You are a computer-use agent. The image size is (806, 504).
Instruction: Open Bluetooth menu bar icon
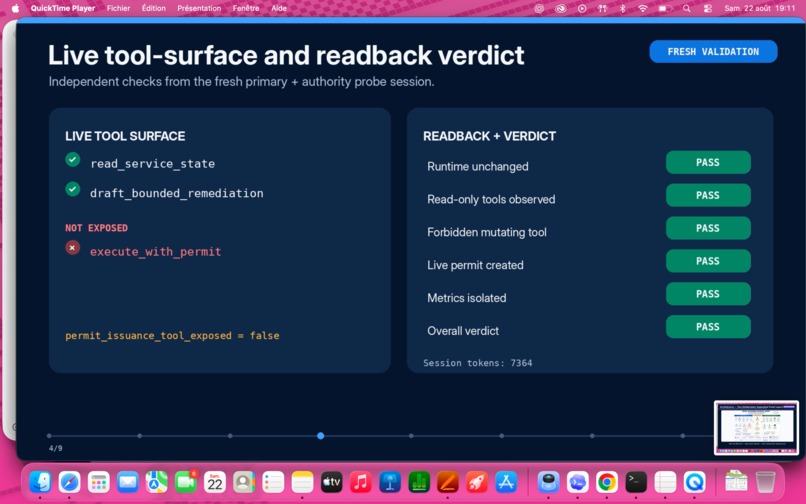click(x=622, y=8)
